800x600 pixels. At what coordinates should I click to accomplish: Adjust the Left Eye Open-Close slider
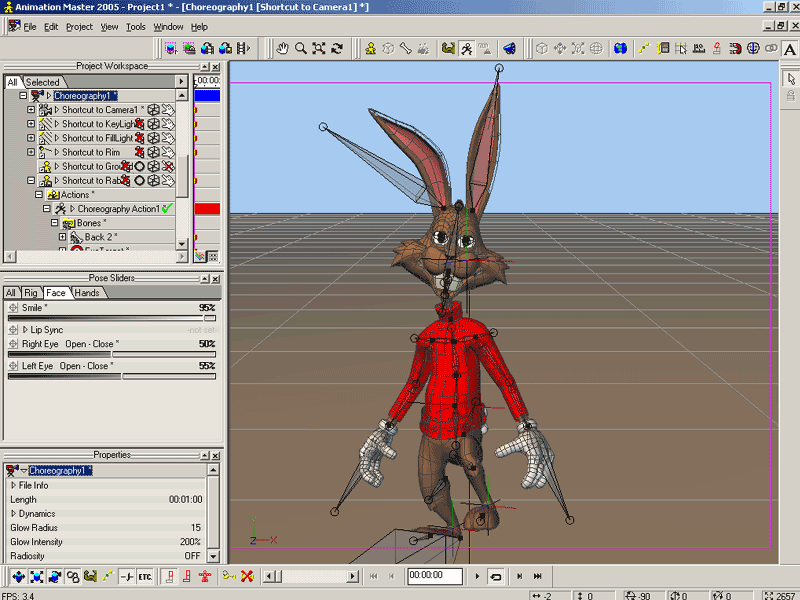tap(112, 377)
